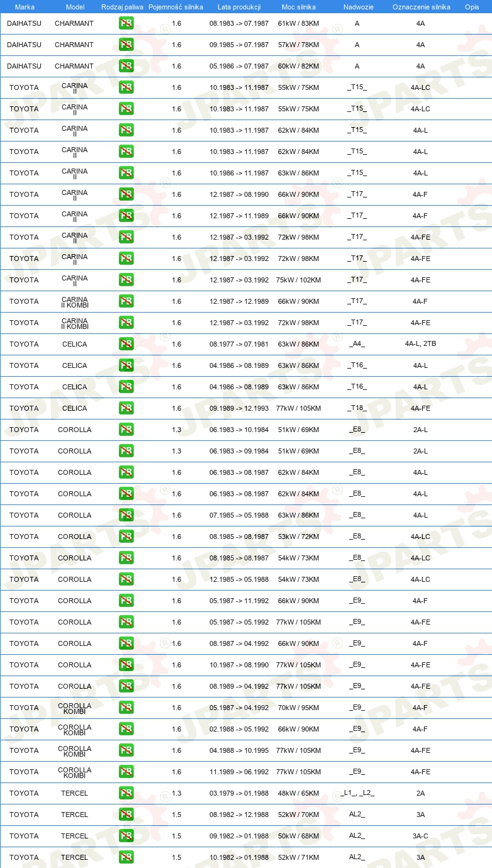
Task: Click the 12.1987 -> 11.1989 production years
Action: pos(239,216)
